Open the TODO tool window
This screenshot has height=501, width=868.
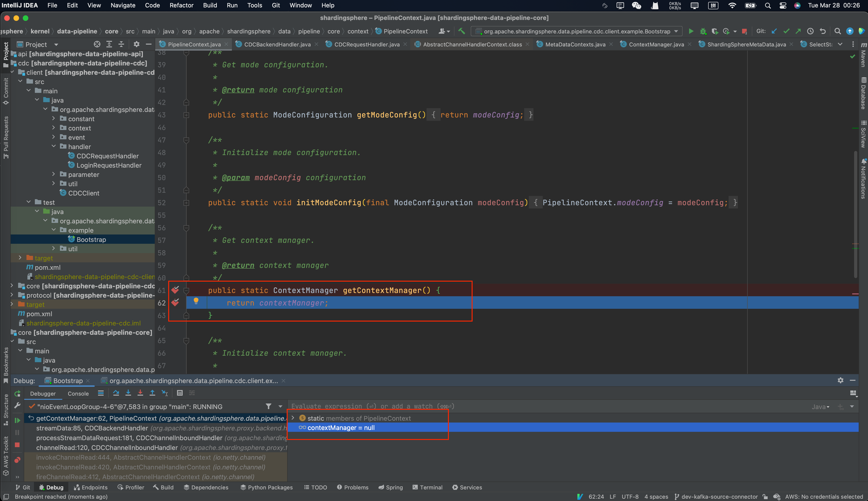[x=315, y=487]
